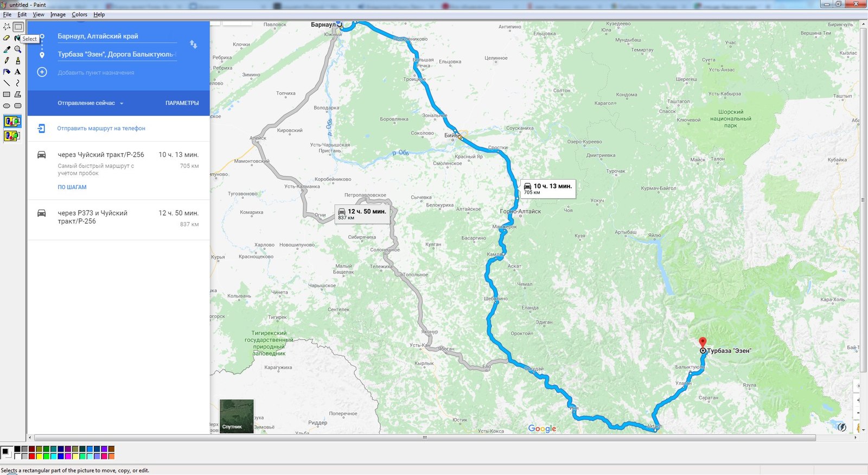Click the 837 км distance text
The image size is (868, 475).
189,224
